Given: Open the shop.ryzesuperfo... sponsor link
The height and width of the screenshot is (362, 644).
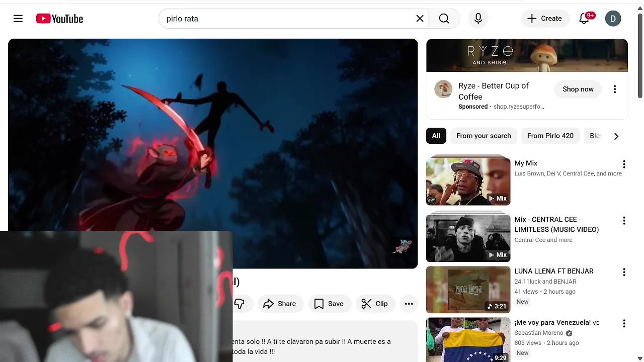Looking at the screenshot, I should pyautogui.click(x=519, y=107).
